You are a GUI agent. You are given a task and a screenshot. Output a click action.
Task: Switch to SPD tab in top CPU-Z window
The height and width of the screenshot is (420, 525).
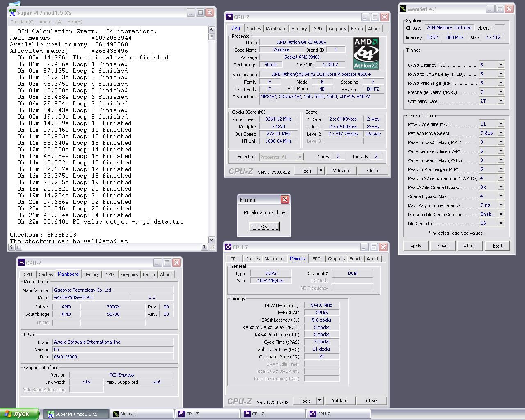(318, 29)
